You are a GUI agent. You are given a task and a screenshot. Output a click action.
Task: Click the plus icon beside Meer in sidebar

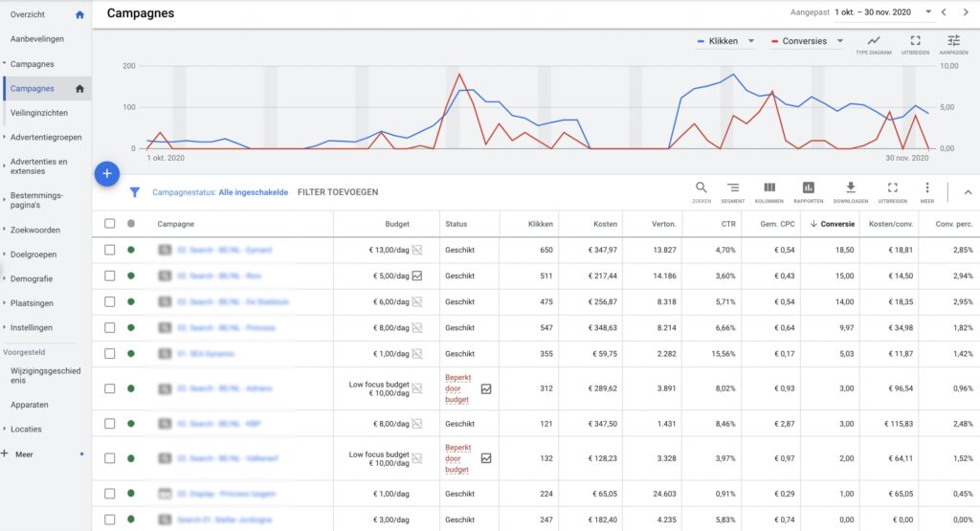(5, 454)
